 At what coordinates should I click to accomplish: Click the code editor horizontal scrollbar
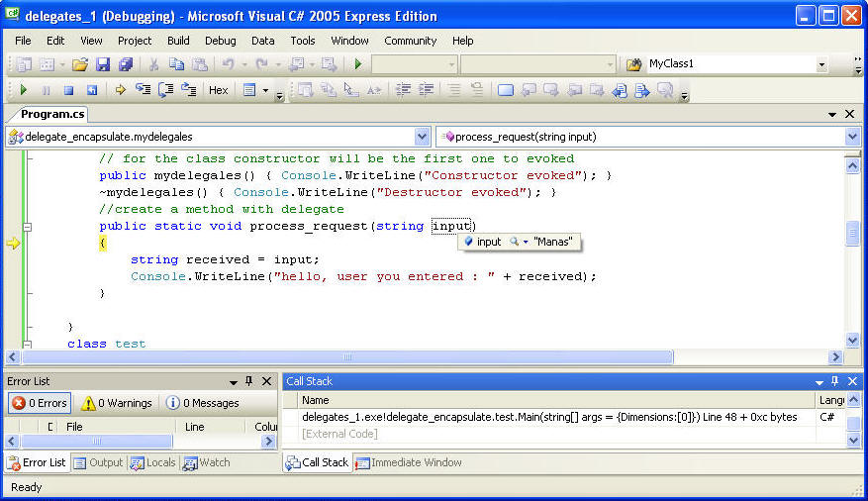[x=346, y=356]
